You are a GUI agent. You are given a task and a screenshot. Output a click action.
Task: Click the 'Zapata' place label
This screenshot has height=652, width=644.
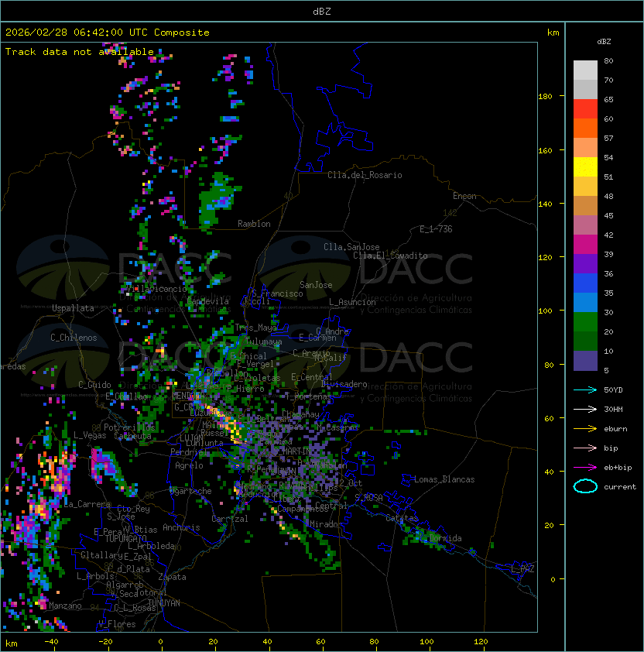tap(172, 577)
